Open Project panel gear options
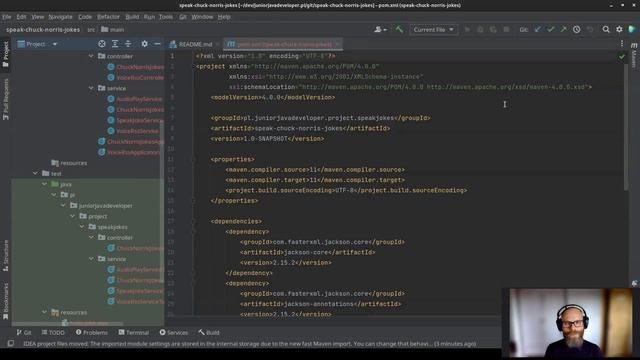The height and width of the screenshot is (360, 640). click(x=144, y=44)
